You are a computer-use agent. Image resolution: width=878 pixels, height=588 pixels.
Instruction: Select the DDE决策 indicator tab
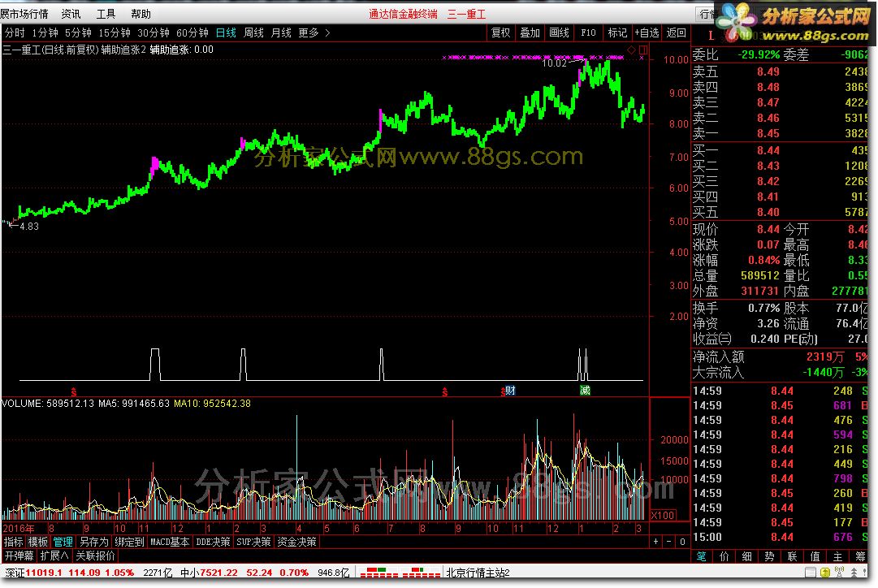(213, 542)
